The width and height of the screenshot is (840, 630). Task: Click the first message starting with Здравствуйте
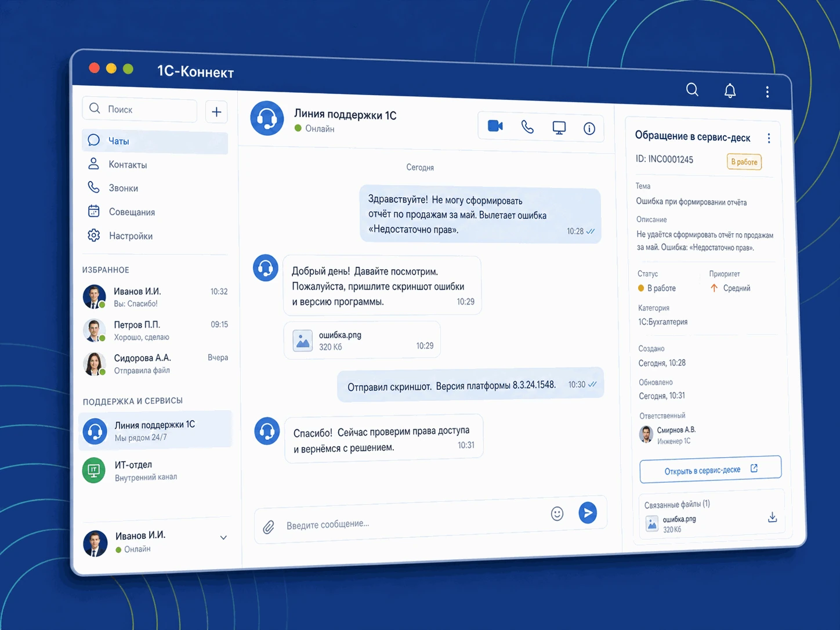pyautogui.click(x=480, y=214)
